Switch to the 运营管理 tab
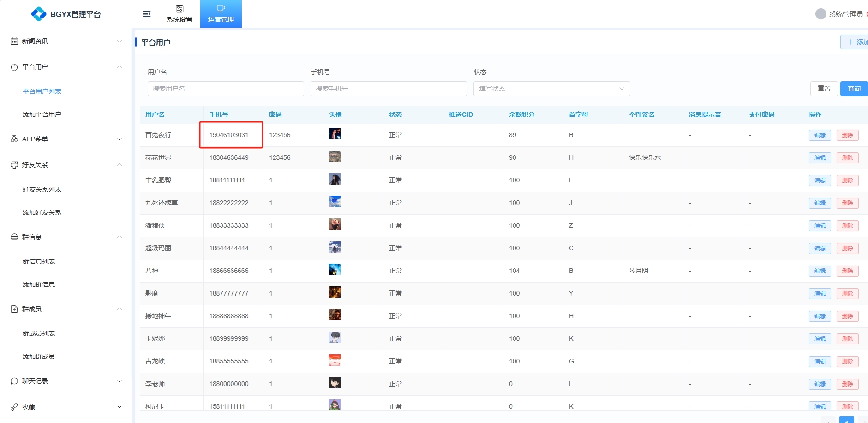Viewport: 868px width, 423px height. click(221, 14)
